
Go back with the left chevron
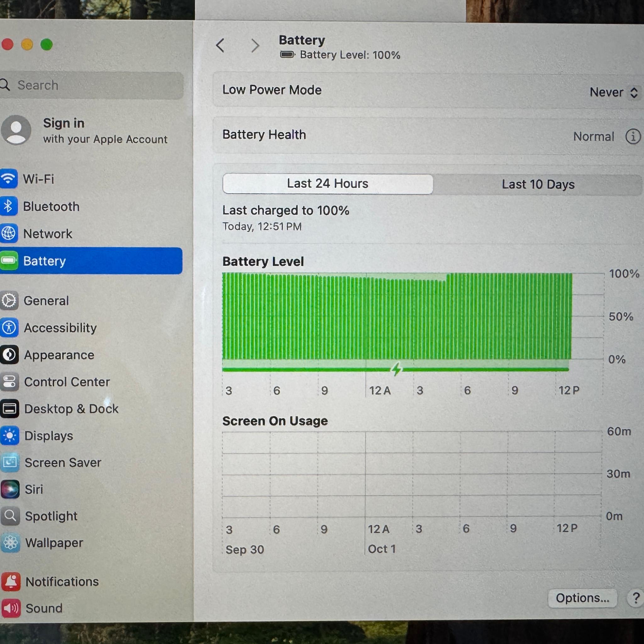tap(220, 45)
